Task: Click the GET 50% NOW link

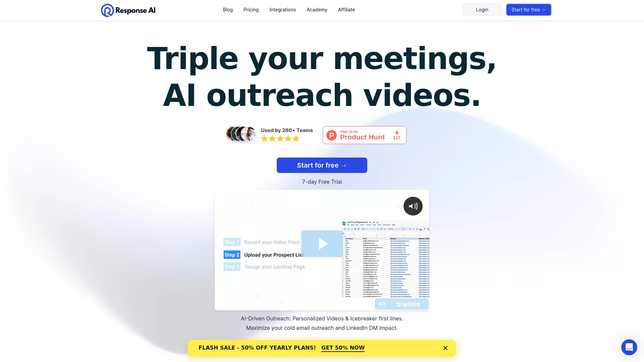Action: click(343, 347)
